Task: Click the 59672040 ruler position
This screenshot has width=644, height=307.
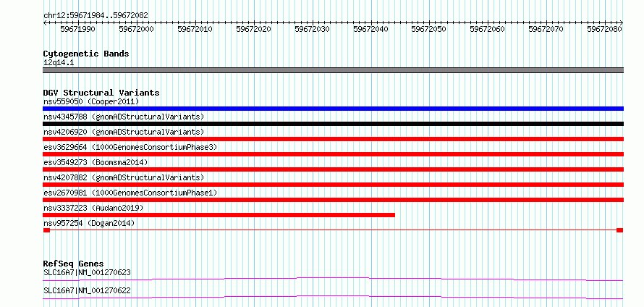Action: [371, 29]
